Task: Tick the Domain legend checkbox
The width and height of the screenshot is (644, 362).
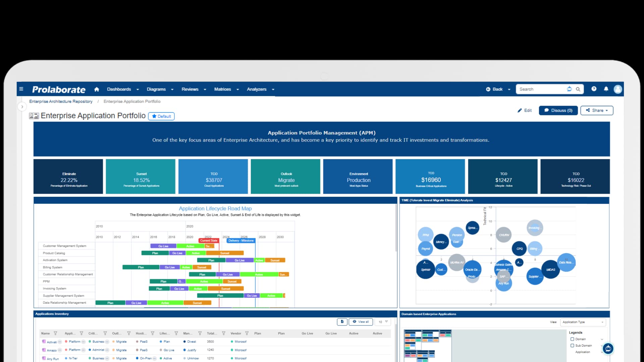Action: (x=572, y=339)
